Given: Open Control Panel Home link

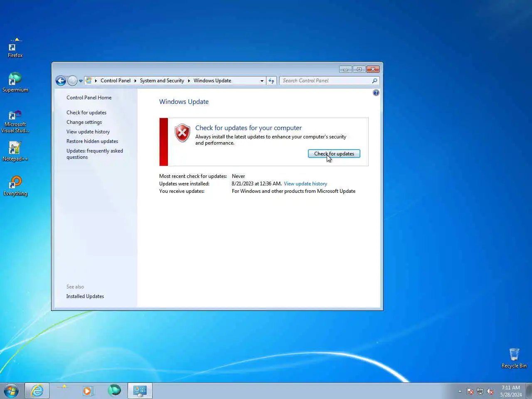Looking at the screenshot, I should point(89,98).
